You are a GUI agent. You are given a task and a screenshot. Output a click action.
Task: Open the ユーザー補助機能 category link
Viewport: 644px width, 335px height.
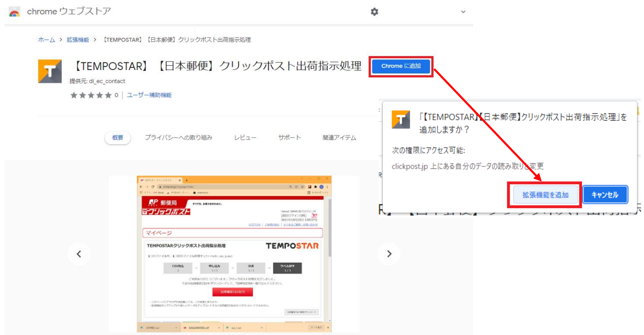tap(149, 95)
